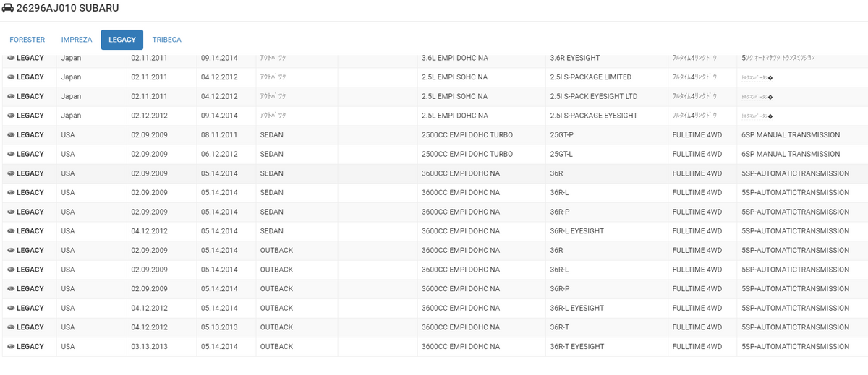Click the Subaru logo in the sedan 36R-L EYESIGHT row
Viewport: 868px width, 375px height.
pyautogui.click(x=11, y=231)
